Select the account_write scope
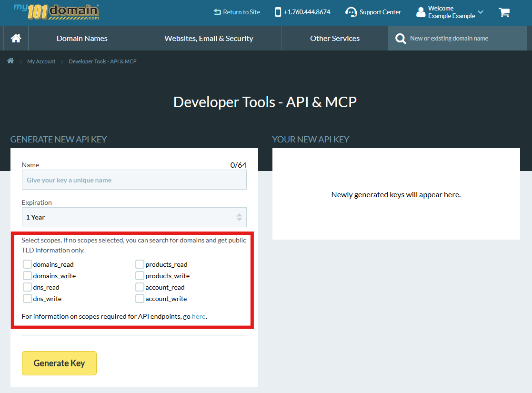Image resolution: width=532 pixels, height=393 pixels. 140,299
